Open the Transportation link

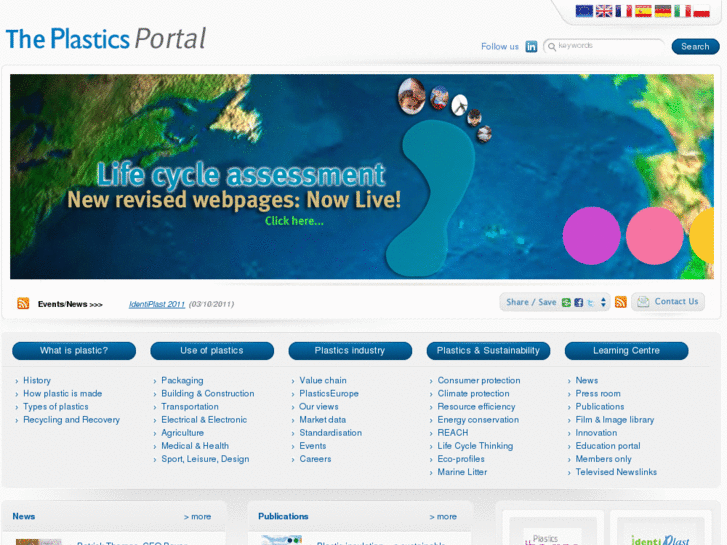[190, 406]
